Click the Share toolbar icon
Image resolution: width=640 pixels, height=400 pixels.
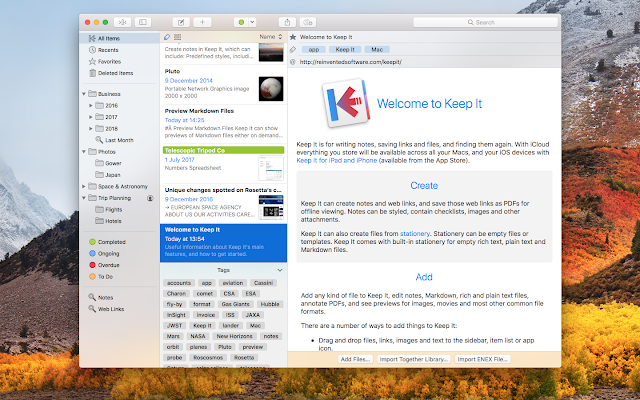[x=287, y=22]
